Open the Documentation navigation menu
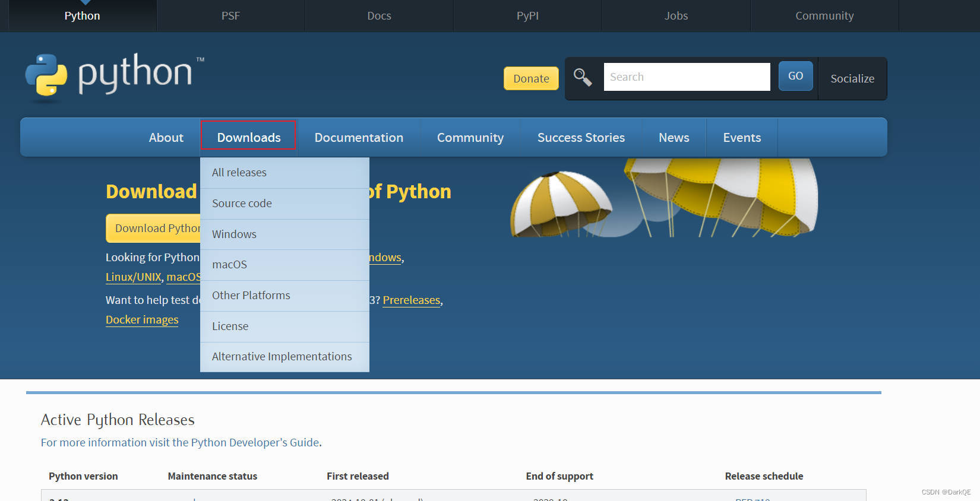This screenshot has height=501, width=980. [359, 137]
